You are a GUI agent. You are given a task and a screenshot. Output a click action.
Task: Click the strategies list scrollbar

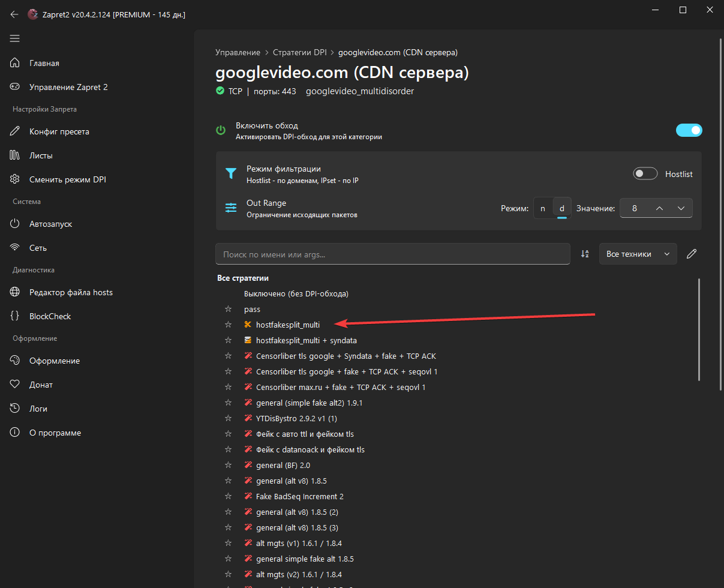tap(699, 329)
